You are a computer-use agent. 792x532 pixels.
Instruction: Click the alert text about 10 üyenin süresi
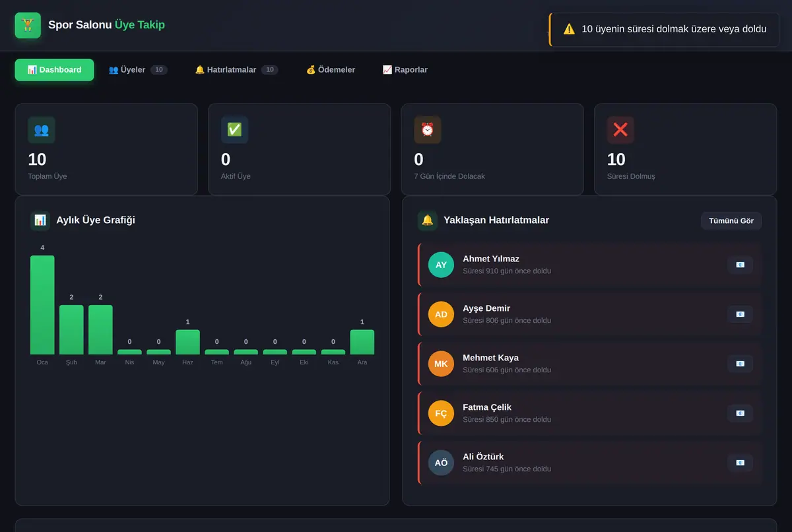674,29
